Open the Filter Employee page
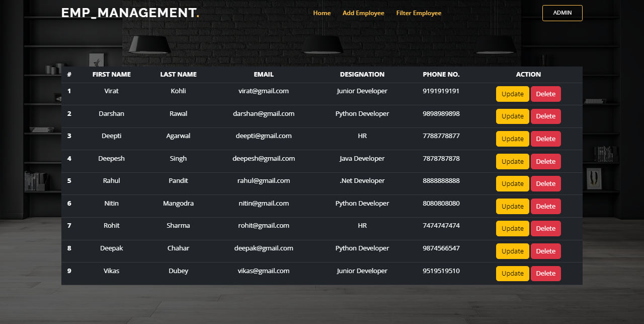 coord(419,13)
